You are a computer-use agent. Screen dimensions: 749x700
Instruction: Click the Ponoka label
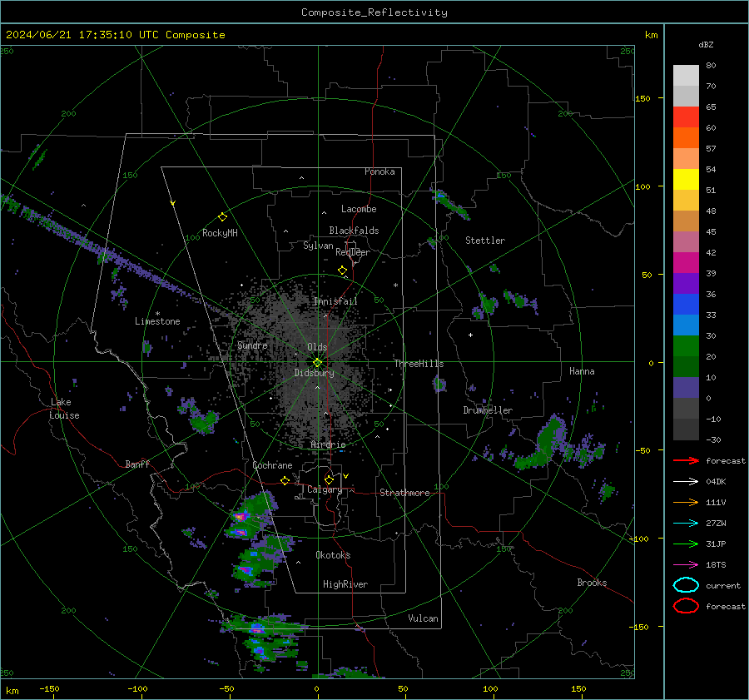pyautogui.click(x=379, y=171)
